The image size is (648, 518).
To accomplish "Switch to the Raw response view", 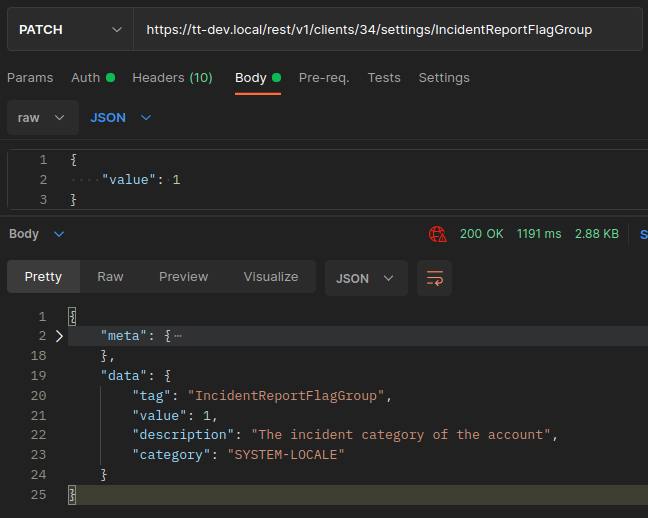I will (x=110, y=277).
